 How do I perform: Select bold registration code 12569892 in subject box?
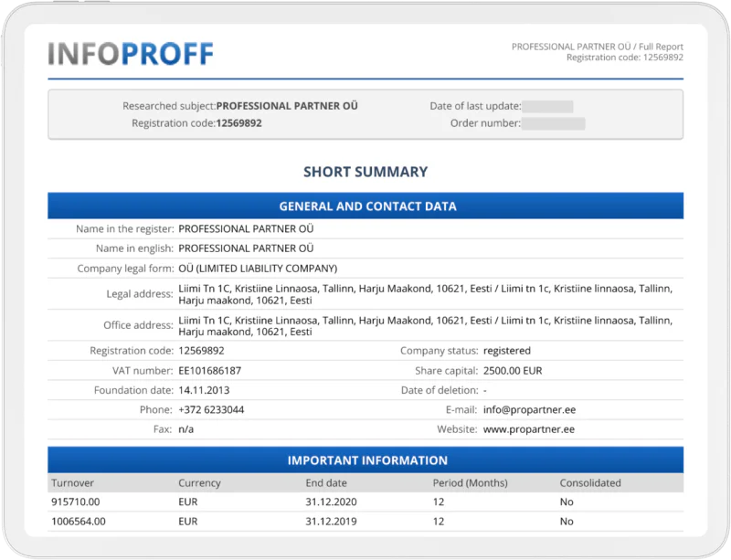(x=238, y=123)
